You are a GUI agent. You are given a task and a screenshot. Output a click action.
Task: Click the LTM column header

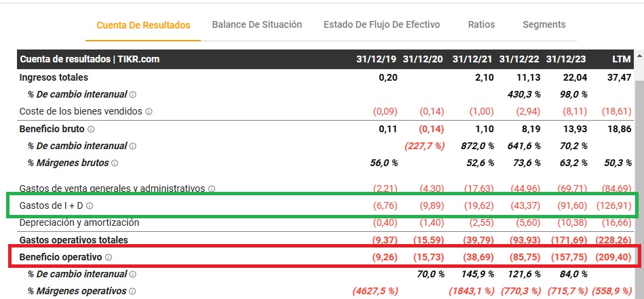tap(621, 60)
